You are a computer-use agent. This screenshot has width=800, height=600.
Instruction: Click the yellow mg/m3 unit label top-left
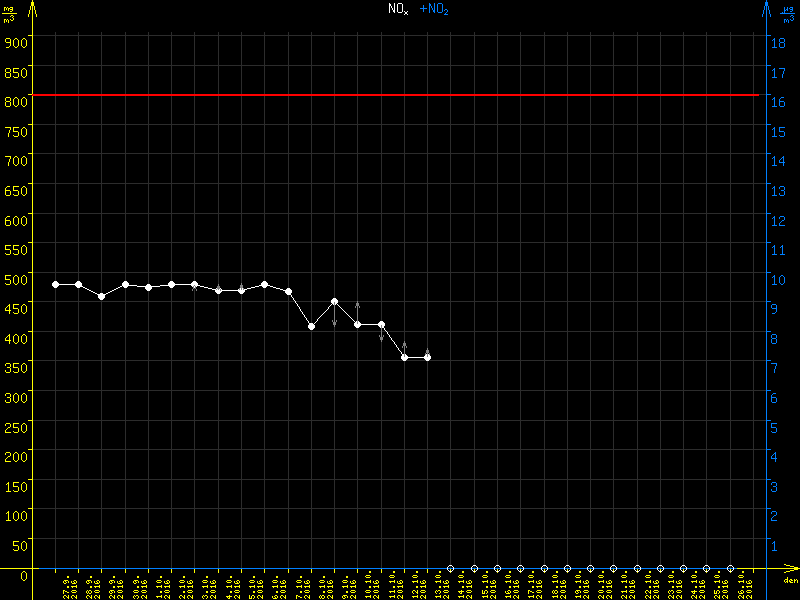pyautogui.click(x=9, y=13)
